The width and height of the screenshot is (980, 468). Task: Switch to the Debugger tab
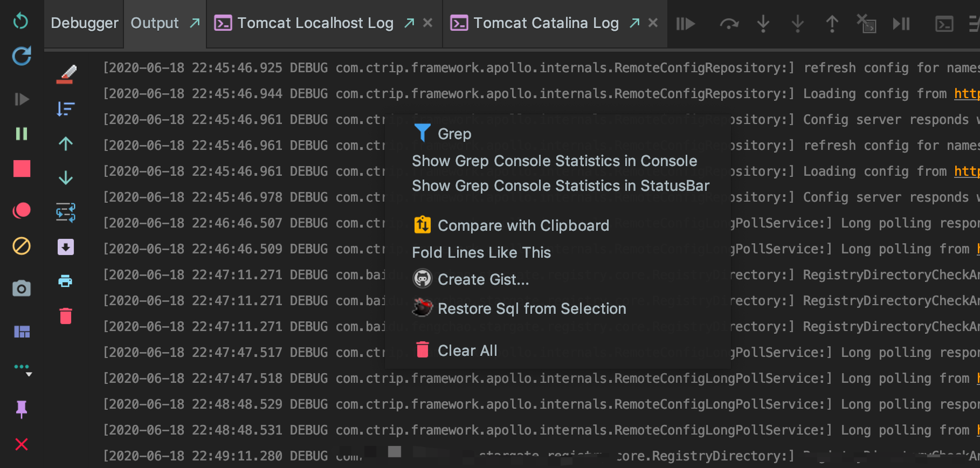pyautogui.click(x=85, y=23)
